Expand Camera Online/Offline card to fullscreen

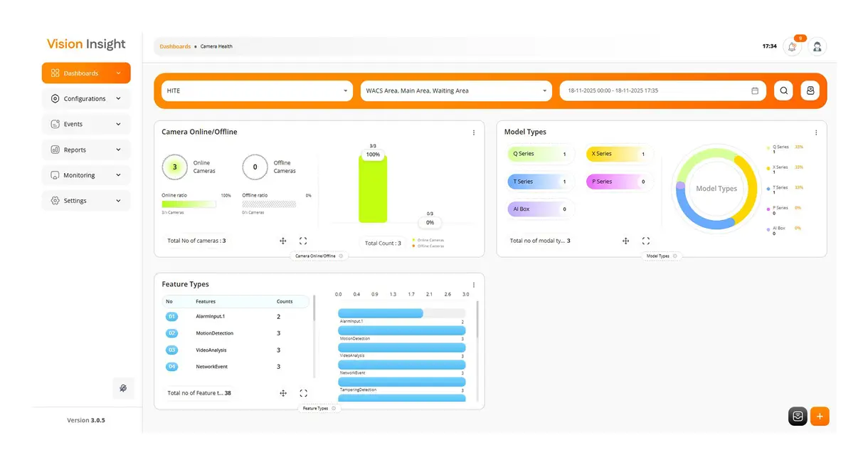303,241
